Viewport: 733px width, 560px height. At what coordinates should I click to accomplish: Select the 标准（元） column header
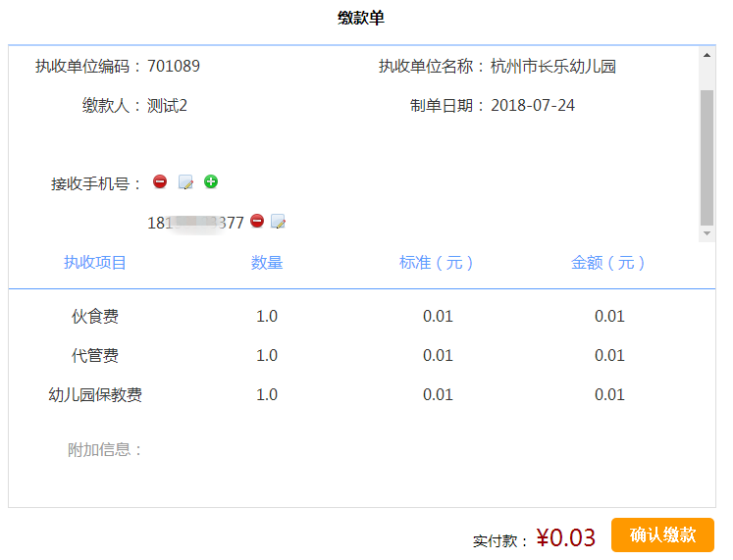click(x=438, y=263)
